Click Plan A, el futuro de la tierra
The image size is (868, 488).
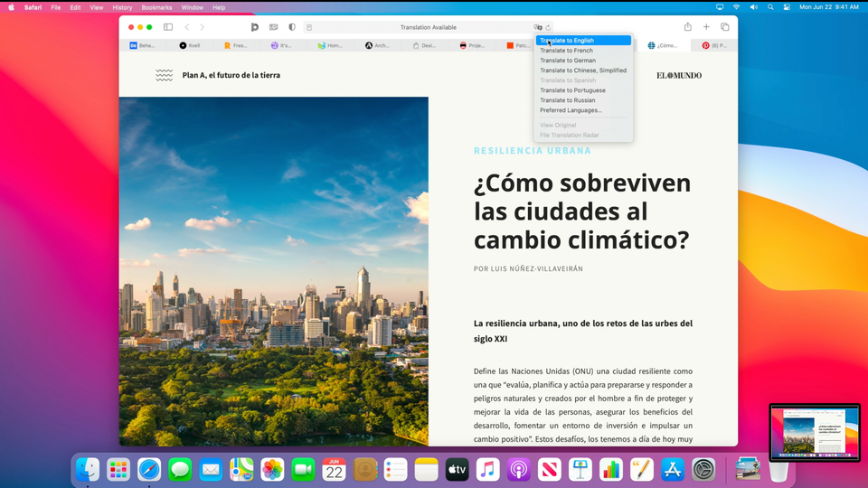click(x=231, y=75)
